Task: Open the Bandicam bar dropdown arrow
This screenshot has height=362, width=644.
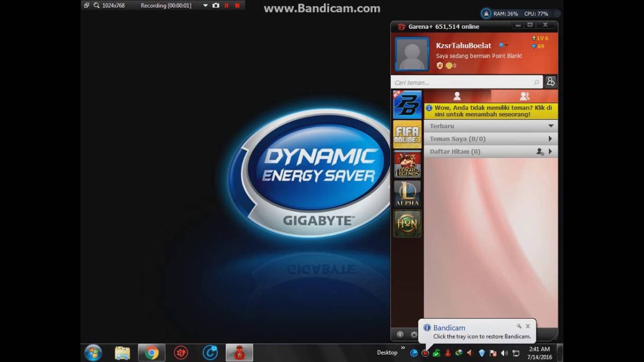Action: pyautogui.click(x=205, y=6)
